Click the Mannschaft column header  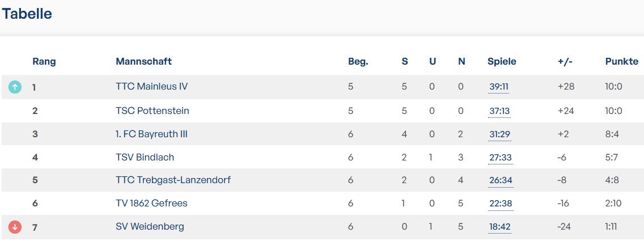coord(144,62)
